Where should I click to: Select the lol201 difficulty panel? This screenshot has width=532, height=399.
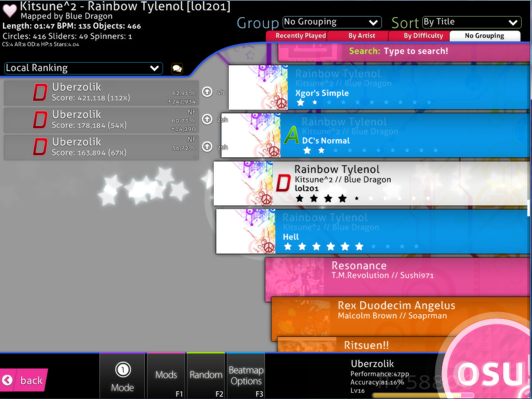coord(371,183)
